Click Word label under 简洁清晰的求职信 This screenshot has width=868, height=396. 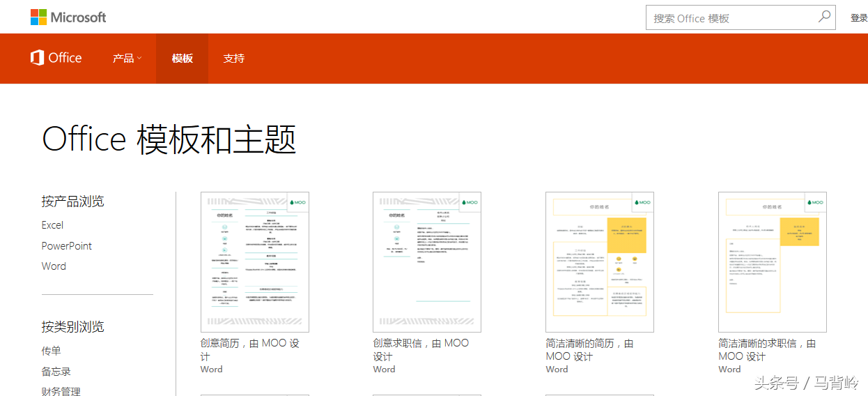[x=730, y=370]
